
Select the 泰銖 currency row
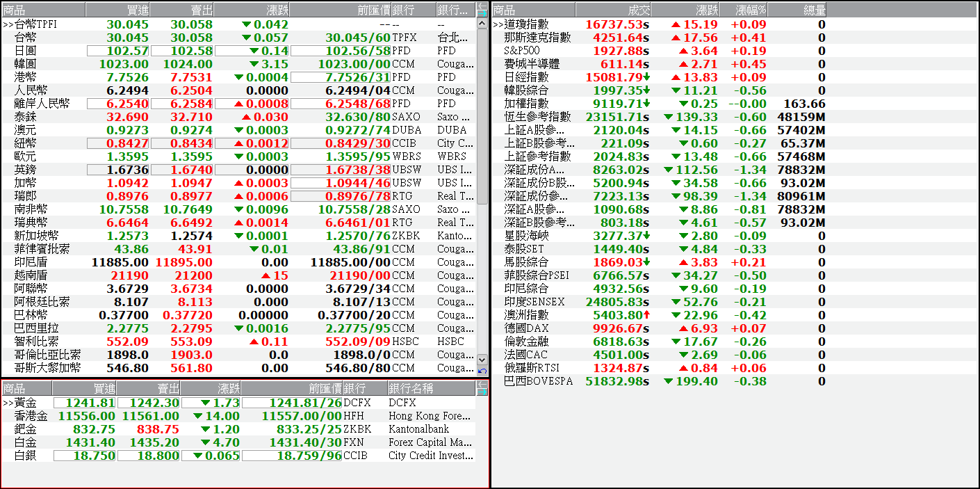pyautogui.click(x=239, y=117)
